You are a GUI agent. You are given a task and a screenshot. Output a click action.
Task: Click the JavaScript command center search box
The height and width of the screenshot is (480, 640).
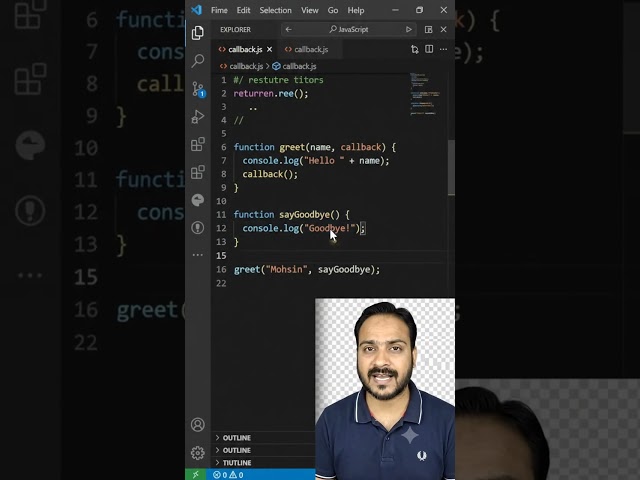pyautogui.click(x=348, y=29)
